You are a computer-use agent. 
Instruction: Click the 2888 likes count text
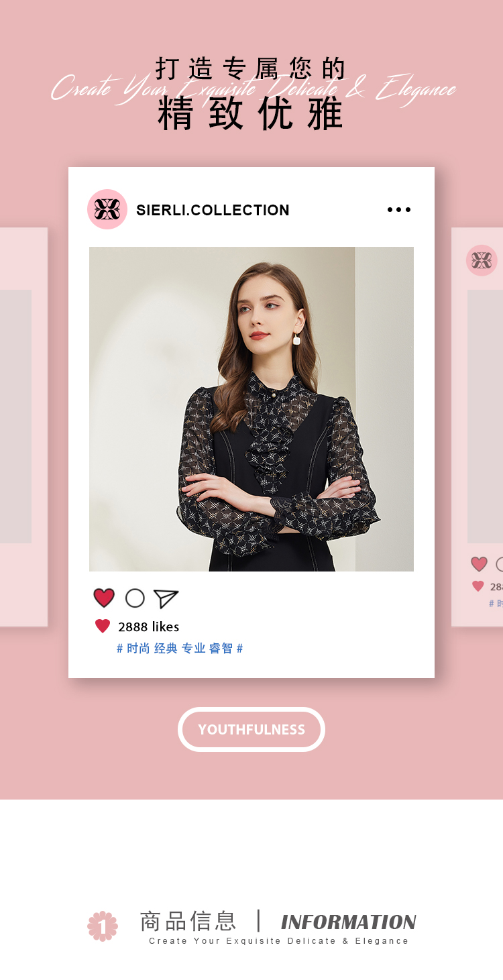(x=149, y=627)
